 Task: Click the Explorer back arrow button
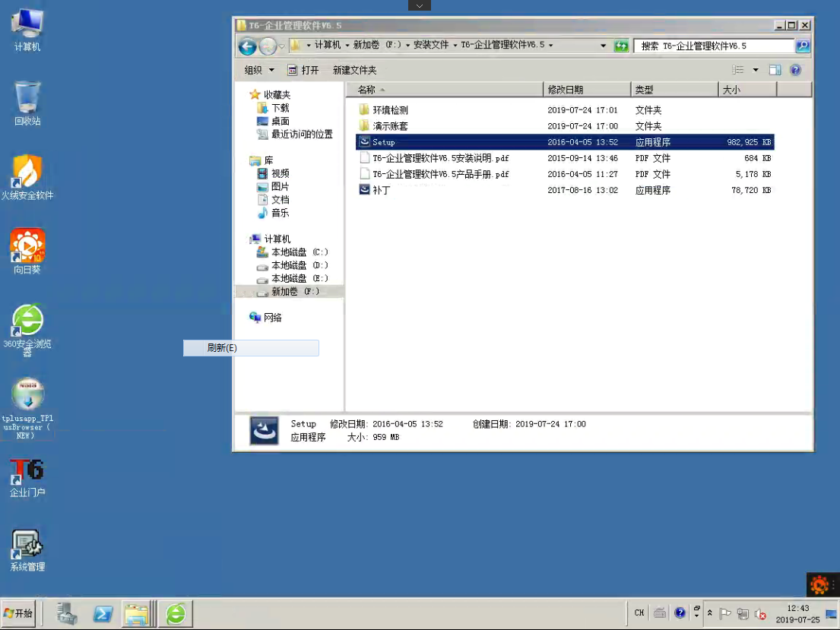248,46
